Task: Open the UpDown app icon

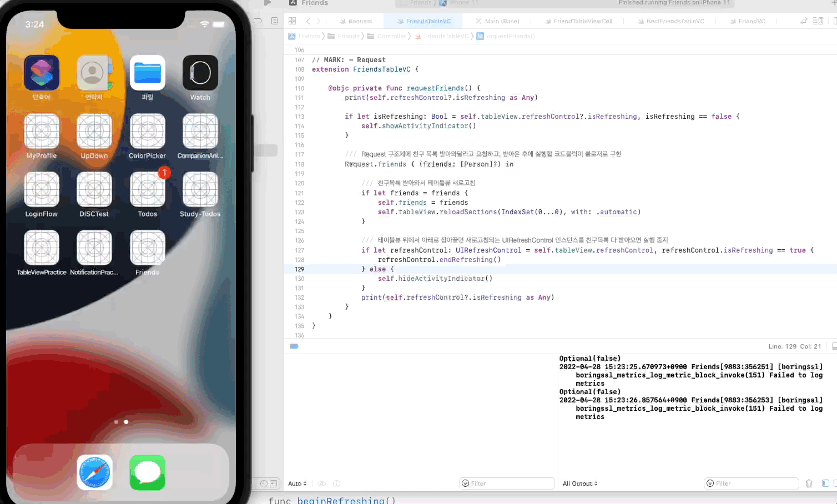Action: point(94,131)
